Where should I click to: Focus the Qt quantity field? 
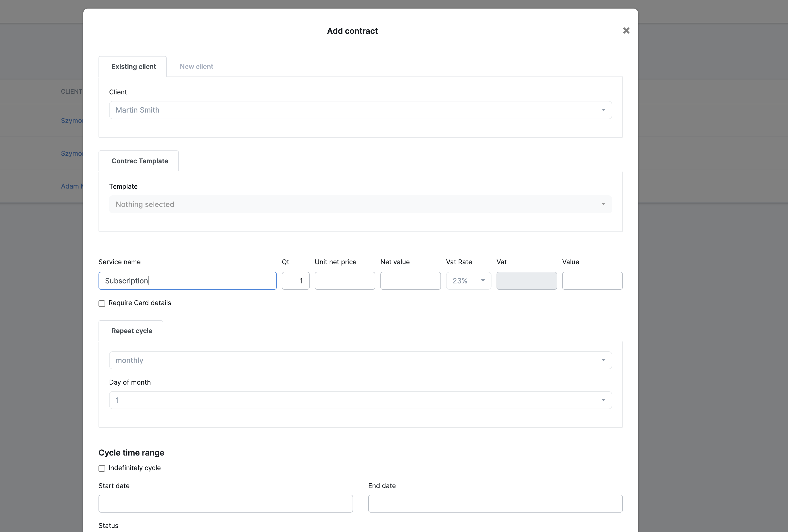(295, 281)
